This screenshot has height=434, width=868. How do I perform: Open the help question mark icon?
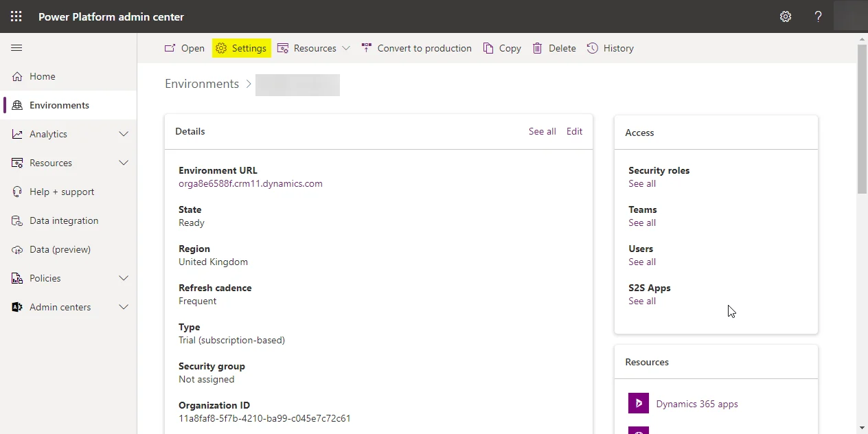tap(818, 16)
